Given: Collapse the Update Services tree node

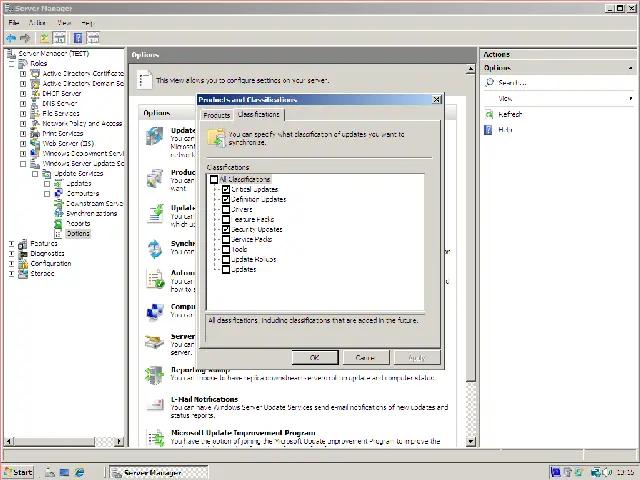Looking at the screenshot, I should point(35,174).
